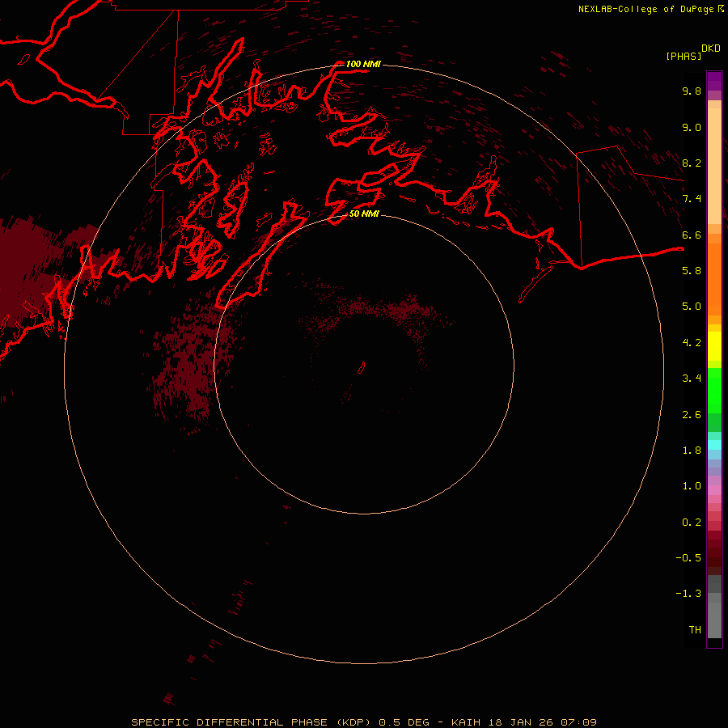The width and height of the screenshot is (728, 728).
Task: Click the NEXLAB-College of DuPage credit text
Action: click(645, 9)
